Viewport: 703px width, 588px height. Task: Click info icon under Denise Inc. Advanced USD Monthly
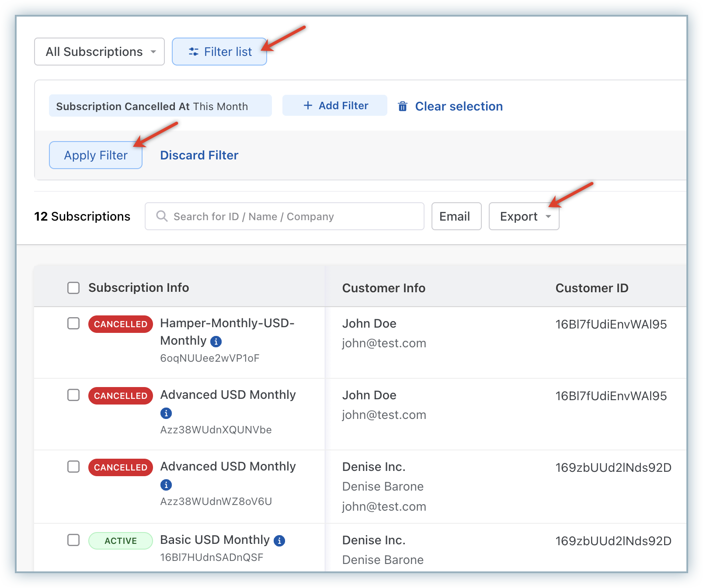coord(166,485)
